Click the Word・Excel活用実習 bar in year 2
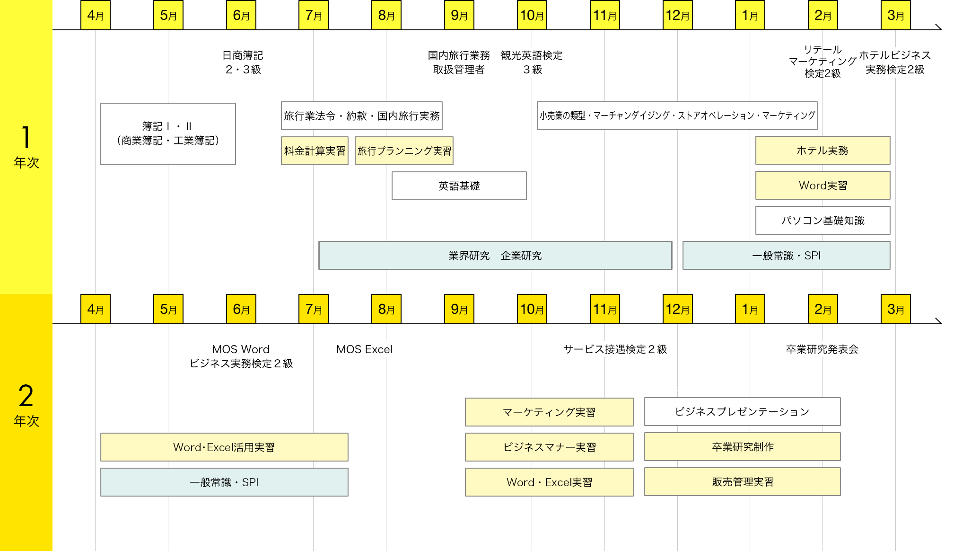 pos(224,447)
